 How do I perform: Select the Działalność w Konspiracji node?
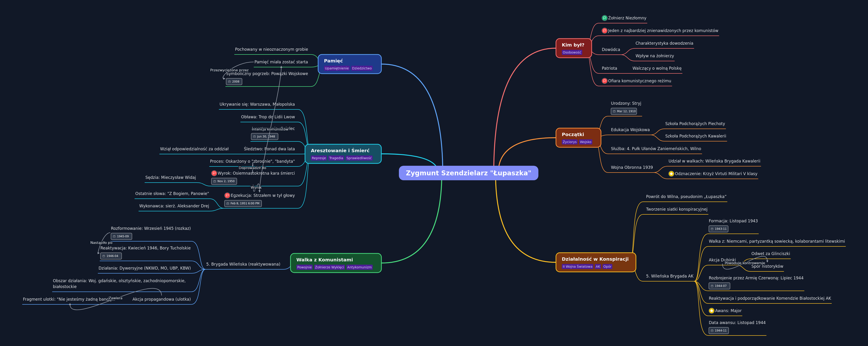coord(595,259)
